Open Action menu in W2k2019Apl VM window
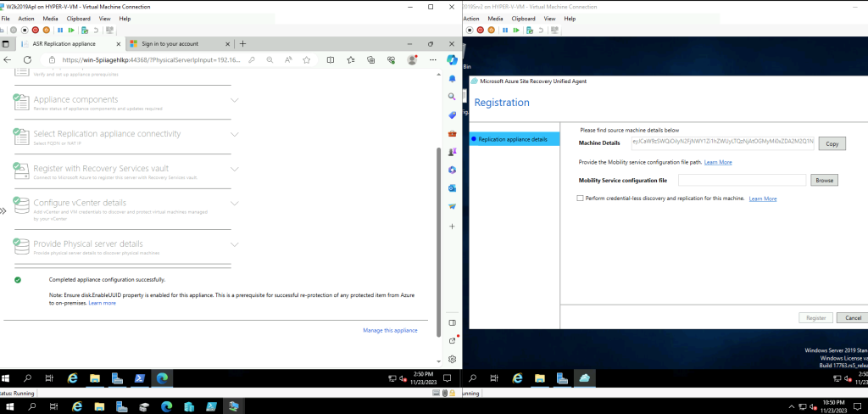Viewport: 868px width, 414px height. [x=26, y=19]
